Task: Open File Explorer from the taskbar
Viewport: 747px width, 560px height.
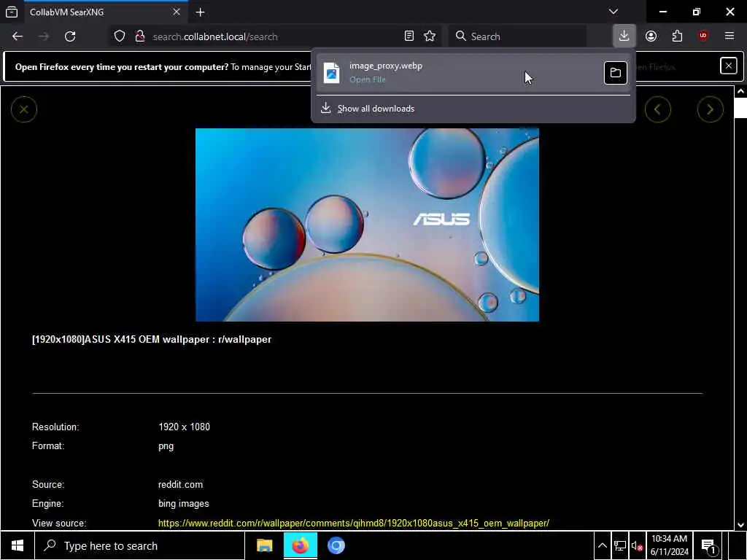Action: 264,545
